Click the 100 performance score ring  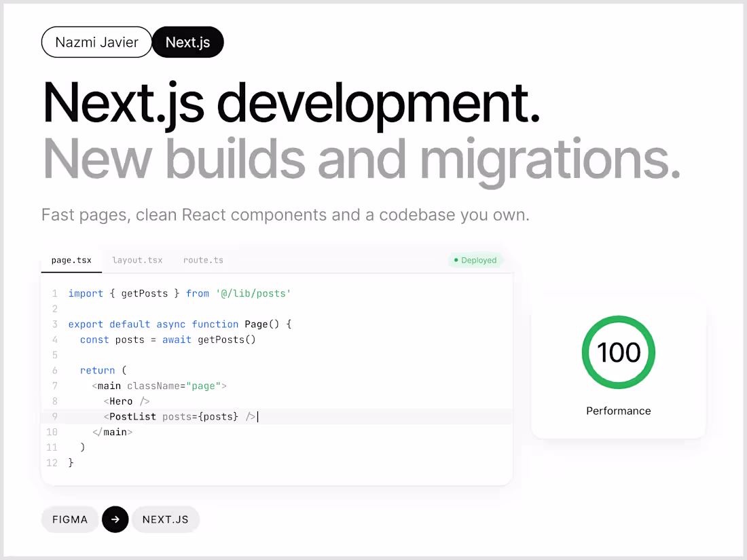(619, 352)
